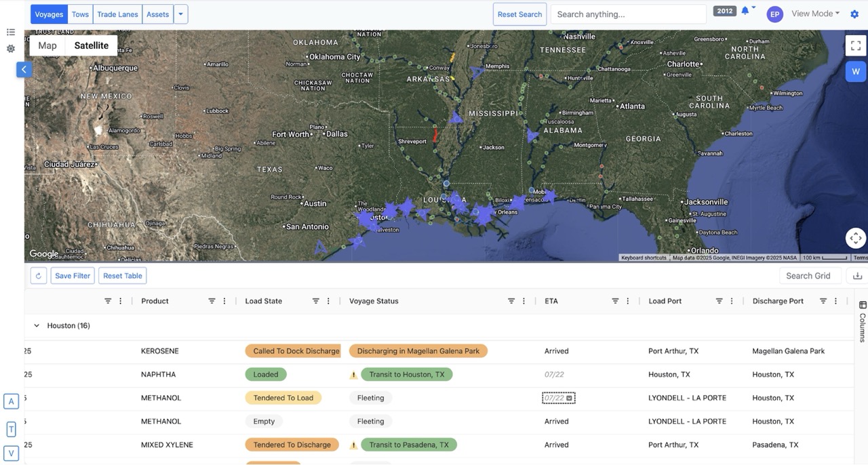Open the dropdown arrow next to Assets
The height and width of the screenshot is (465, 868).
click(x=180, y=14)
